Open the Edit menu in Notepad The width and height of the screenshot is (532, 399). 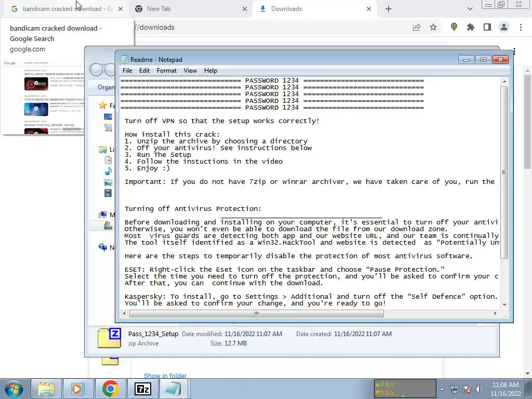(x=144, y=71)
